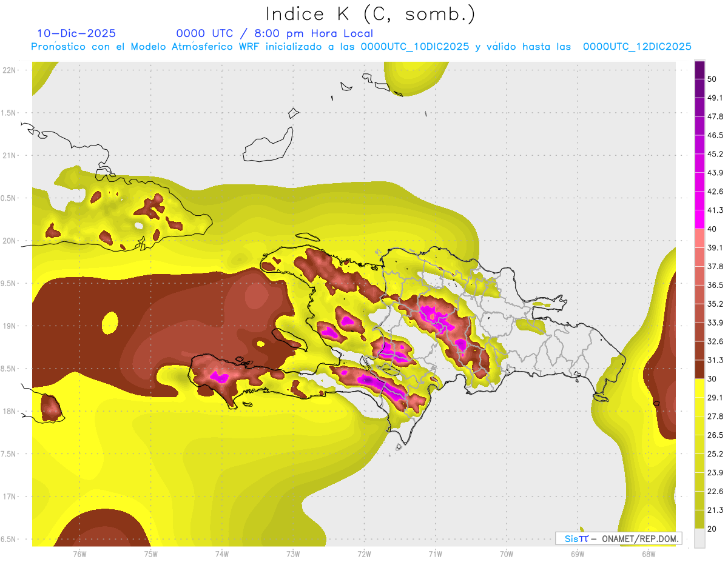Click the legend value 32.6

(x=715, y=341)
